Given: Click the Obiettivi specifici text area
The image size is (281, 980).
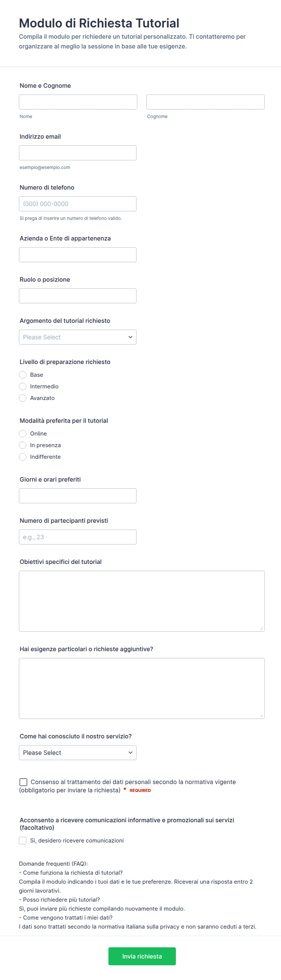Looking at the screenshot, I should (142, 601).
